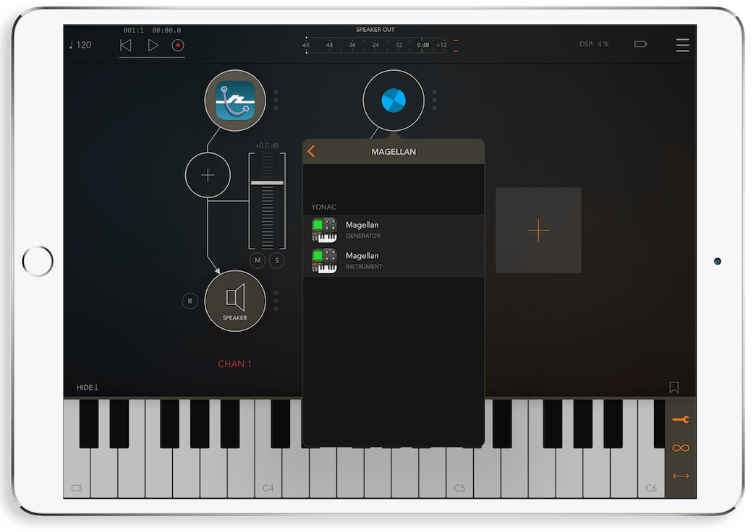Hide the keyboard using HIDE

86,387
